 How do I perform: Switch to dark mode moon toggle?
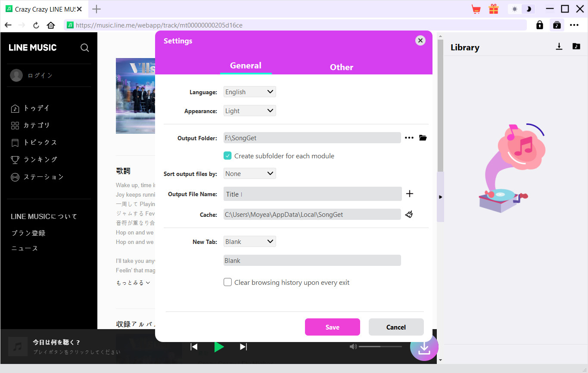(x=529, y=9)
